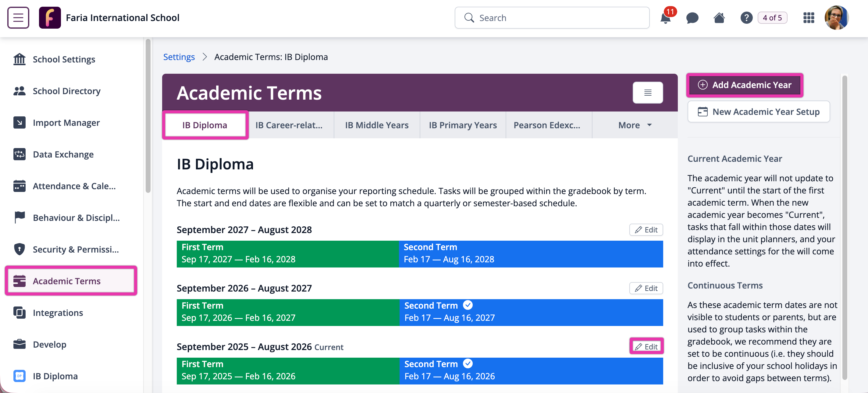Click the Faria school logo

pyautogui.click(x=50, y=18)
